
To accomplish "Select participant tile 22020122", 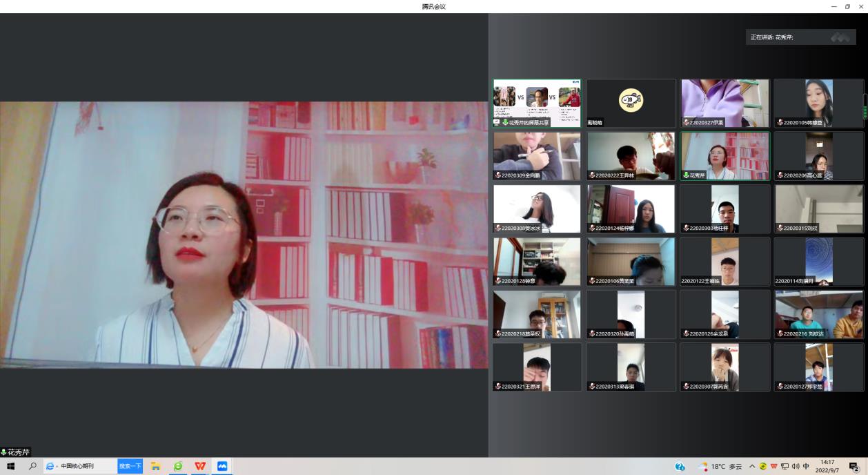I will point(725,262).
